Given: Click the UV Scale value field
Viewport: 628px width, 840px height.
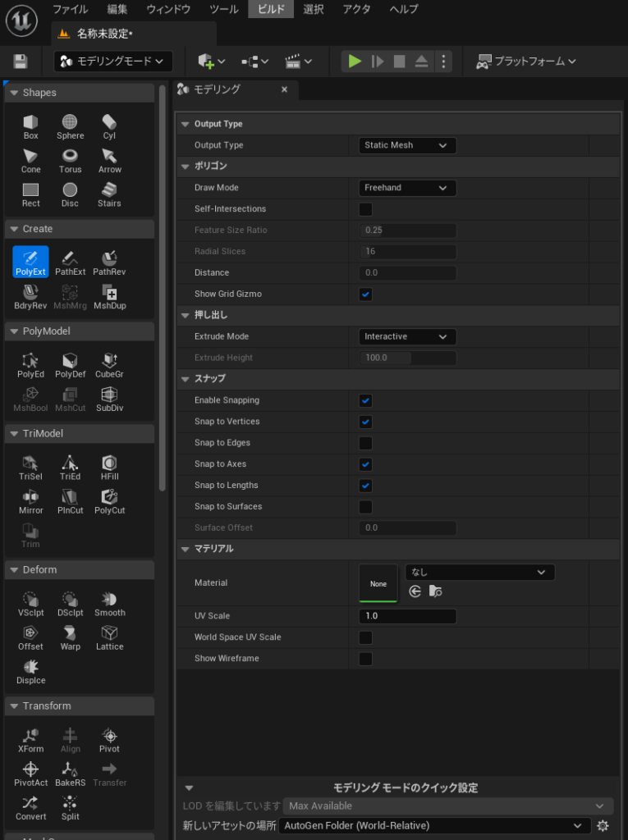Looking at the screenshot, I should [407, 616].
